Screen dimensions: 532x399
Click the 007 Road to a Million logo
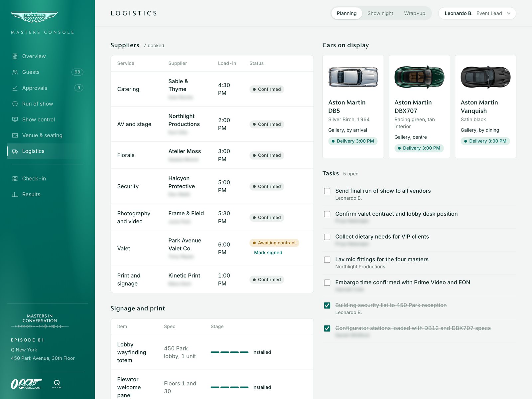tap(26, 384)
